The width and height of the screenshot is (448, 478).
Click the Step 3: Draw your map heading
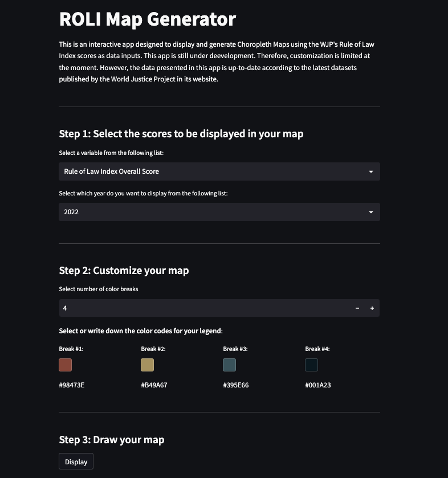pos(112,440)
